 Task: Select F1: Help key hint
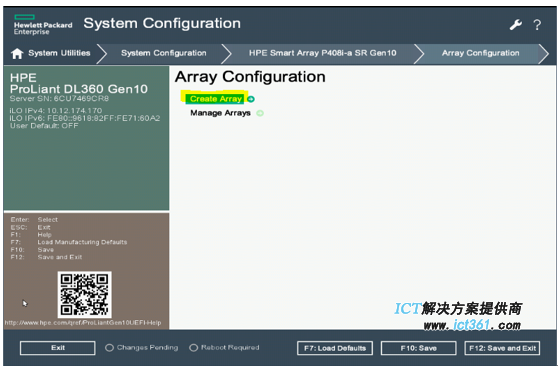(x=31, y=235)
